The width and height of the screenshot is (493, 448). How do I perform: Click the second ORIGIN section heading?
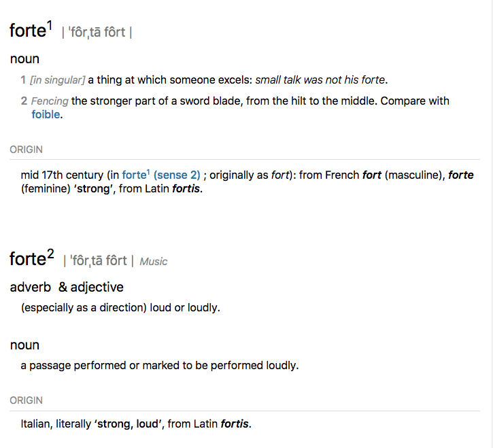[26, 400]
